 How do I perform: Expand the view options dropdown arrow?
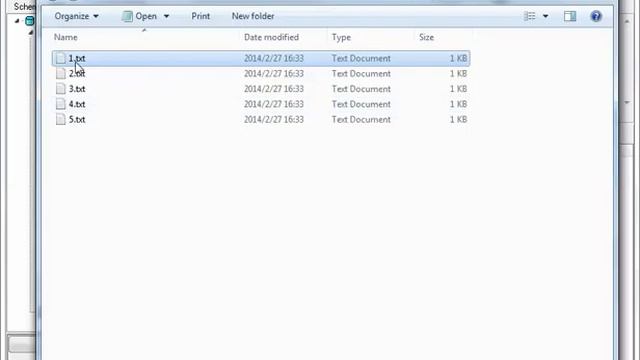coord(545,16)
